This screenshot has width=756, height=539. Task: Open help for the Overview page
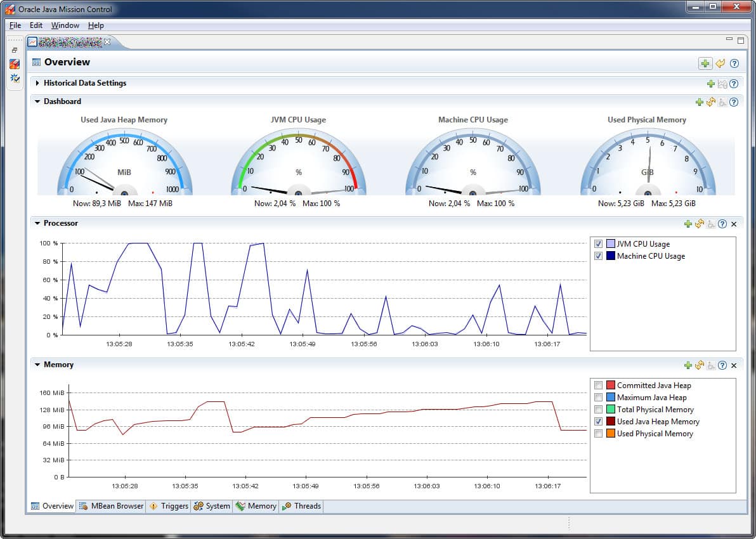(734, 63)
